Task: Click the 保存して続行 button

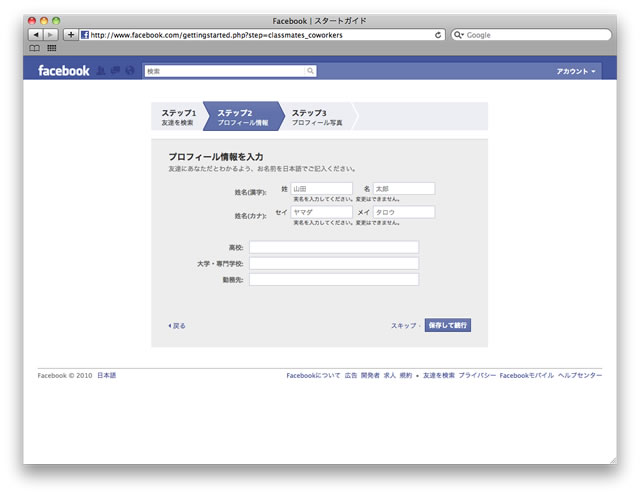Action: 448,325
